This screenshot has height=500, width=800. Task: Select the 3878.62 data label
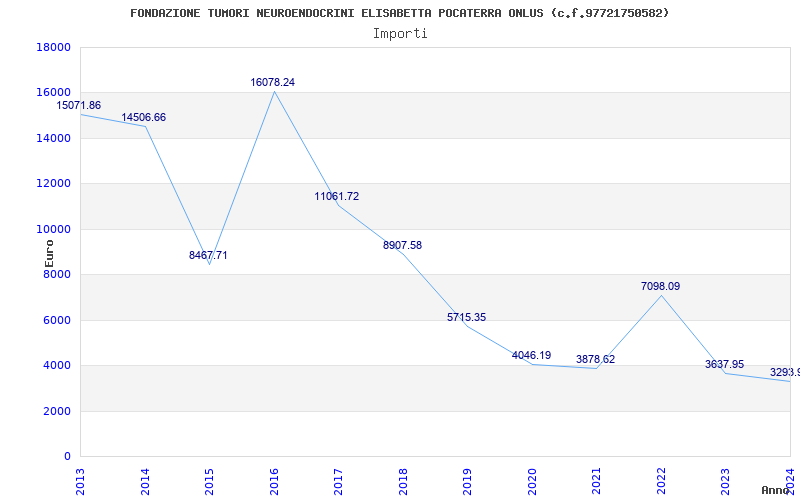point(596,359)
